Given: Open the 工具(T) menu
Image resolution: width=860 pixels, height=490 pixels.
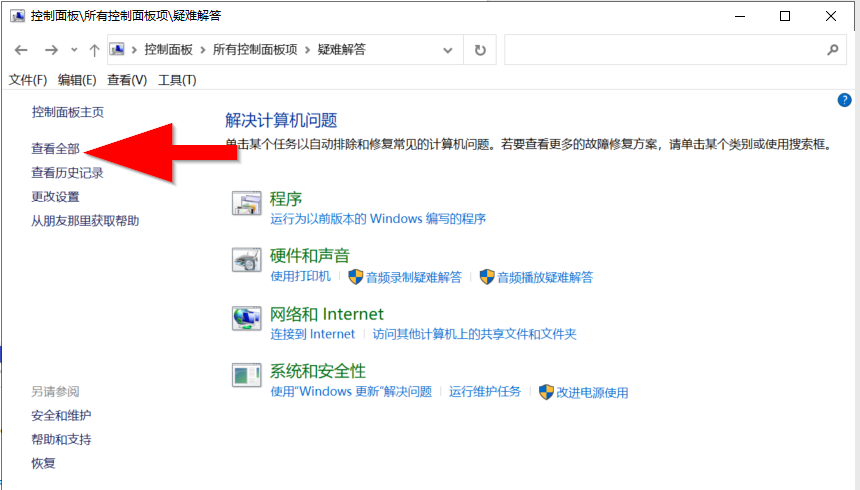Looking at the screenshot, I should 177,80.
